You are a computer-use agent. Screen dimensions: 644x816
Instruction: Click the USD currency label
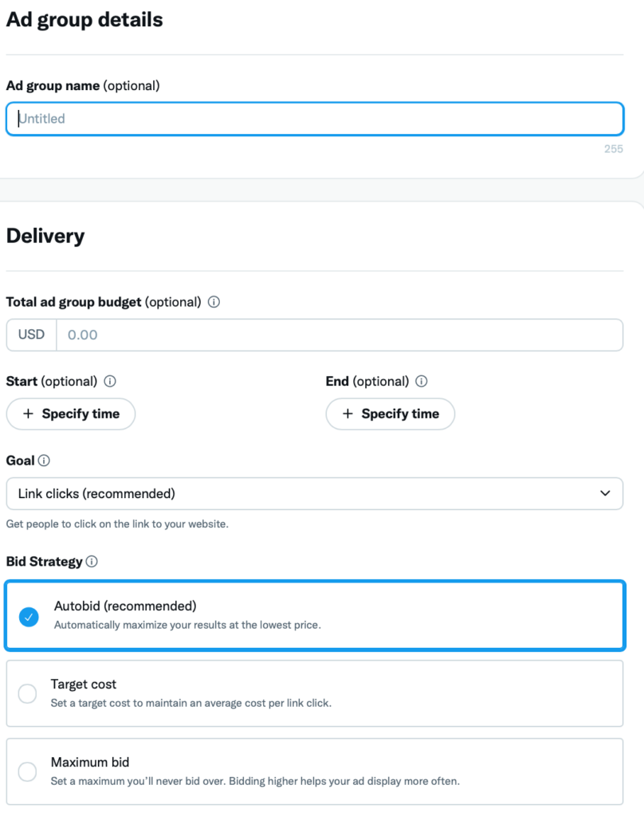(x=30, y=335)
